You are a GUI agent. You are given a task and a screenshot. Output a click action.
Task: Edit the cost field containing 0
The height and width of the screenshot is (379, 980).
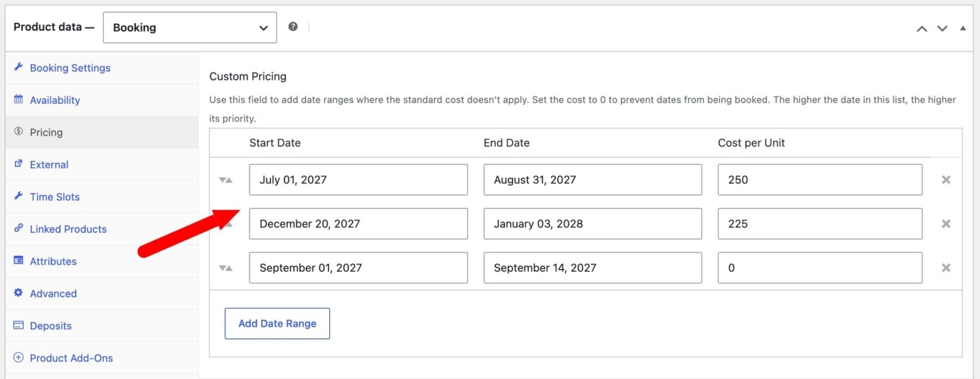pyautogui.click(x=820, y=268)
